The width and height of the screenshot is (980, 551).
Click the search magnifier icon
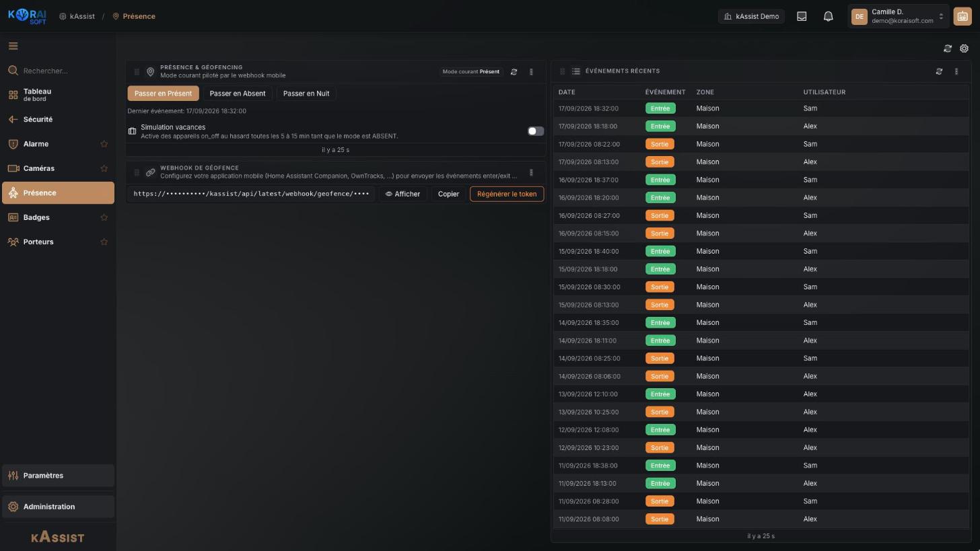coord(13,71)
